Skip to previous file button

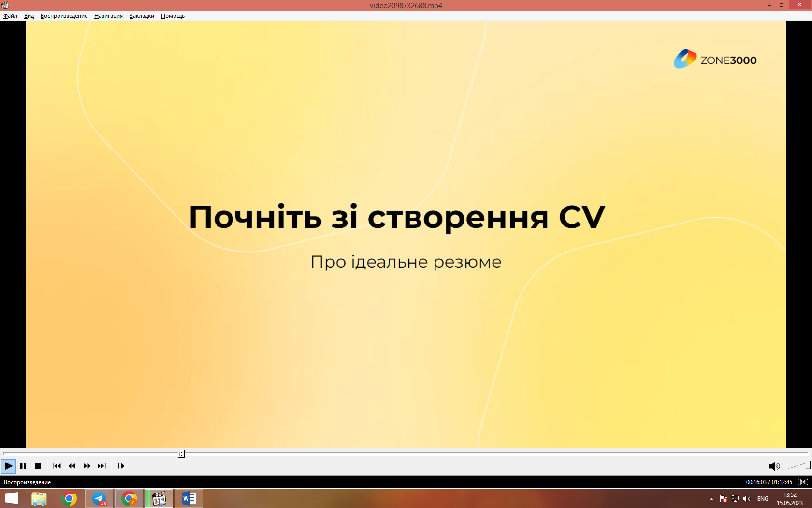coord(57,466)
